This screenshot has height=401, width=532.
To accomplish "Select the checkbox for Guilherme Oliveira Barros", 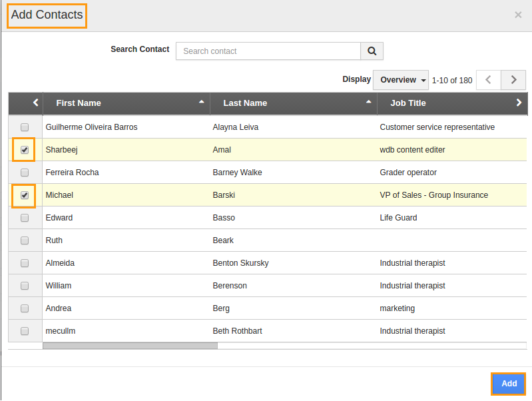I will [25, 127].
